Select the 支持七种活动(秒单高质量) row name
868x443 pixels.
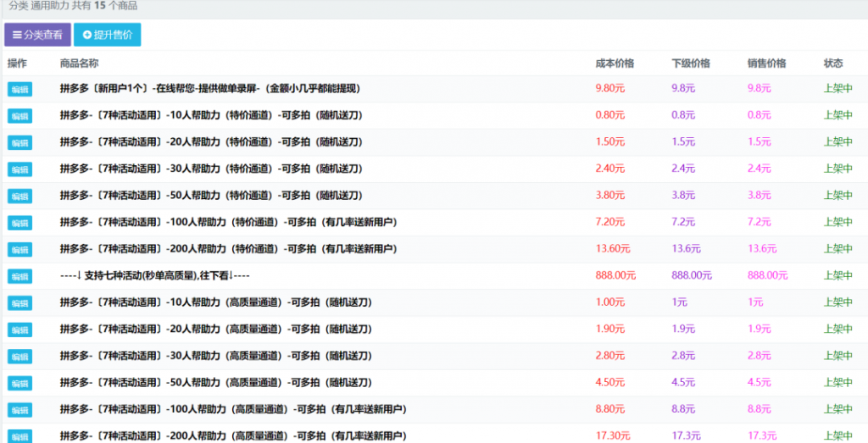pos(154,275)
